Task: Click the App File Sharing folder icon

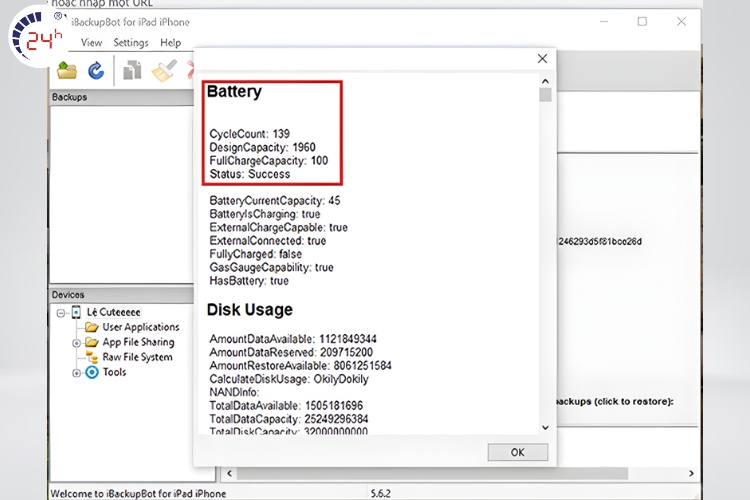Action: (x=92, y=342)
